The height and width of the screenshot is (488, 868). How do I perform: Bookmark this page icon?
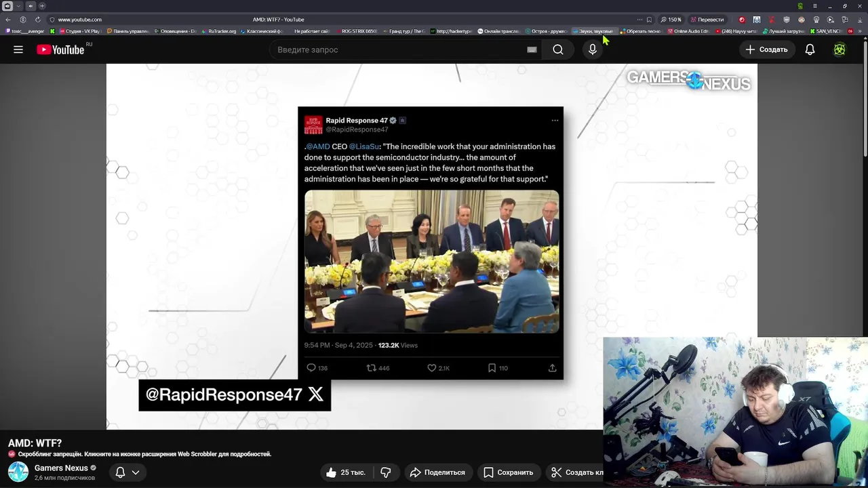point(649,20)
